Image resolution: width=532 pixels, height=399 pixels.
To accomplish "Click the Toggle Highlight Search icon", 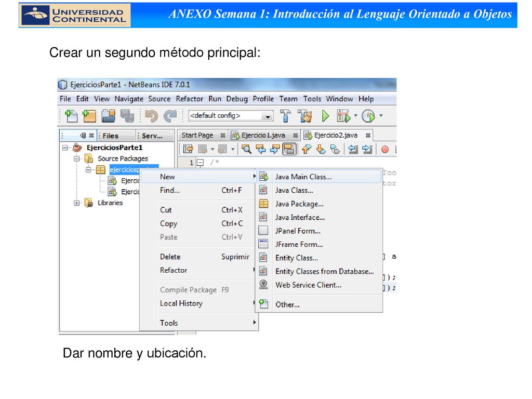I will [x=289, y=149].
